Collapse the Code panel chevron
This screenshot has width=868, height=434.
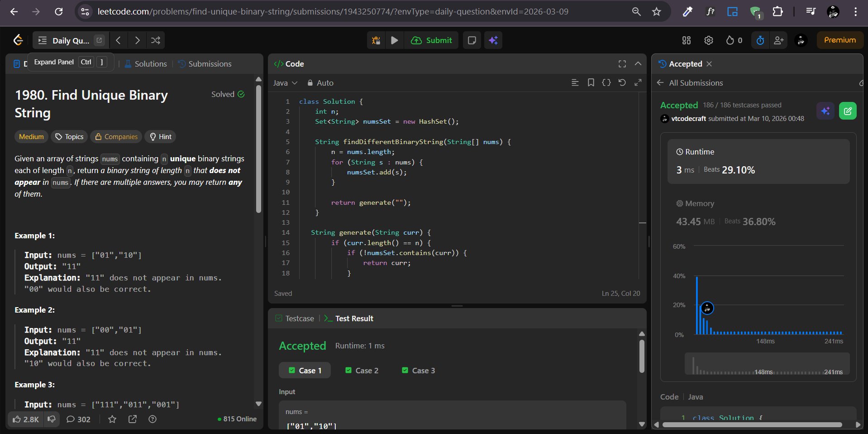(x=638, y=64)
